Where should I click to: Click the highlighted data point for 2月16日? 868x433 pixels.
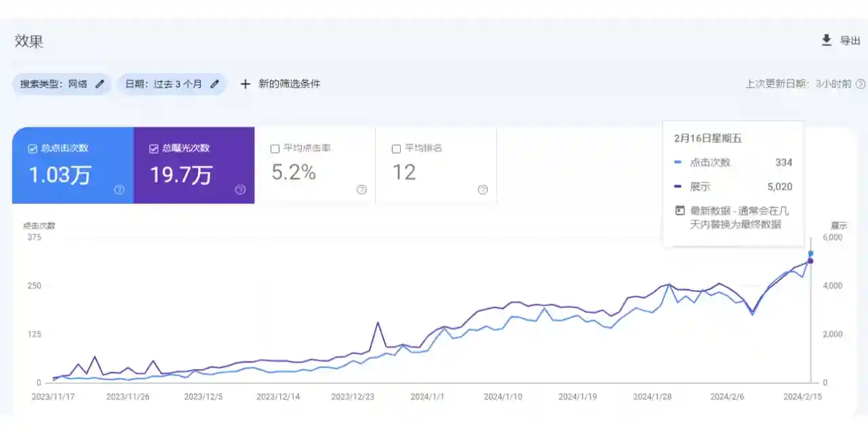point(810,253)
